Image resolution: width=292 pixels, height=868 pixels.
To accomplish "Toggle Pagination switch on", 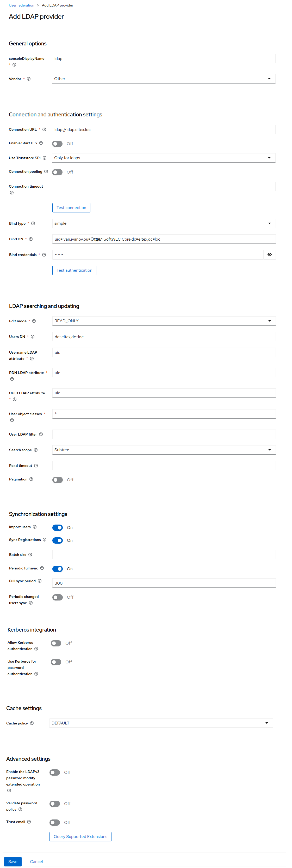I will point(58,480).
